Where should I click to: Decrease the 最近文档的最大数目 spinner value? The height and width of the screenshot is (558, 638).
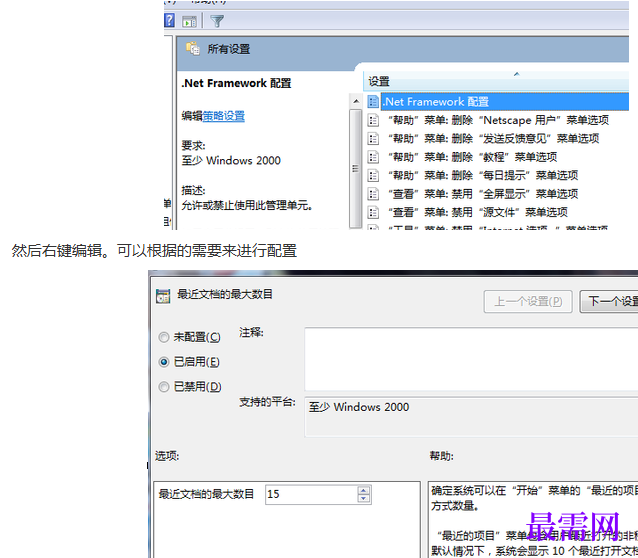[x=364, y=498]
